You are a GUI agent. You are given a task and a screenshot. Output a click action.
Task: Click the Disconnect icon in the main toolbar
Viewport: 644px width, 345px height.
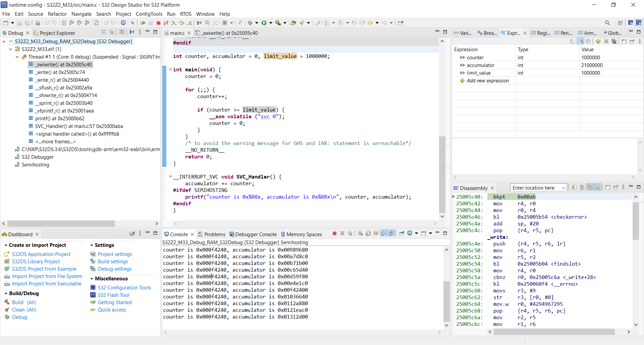166,23
